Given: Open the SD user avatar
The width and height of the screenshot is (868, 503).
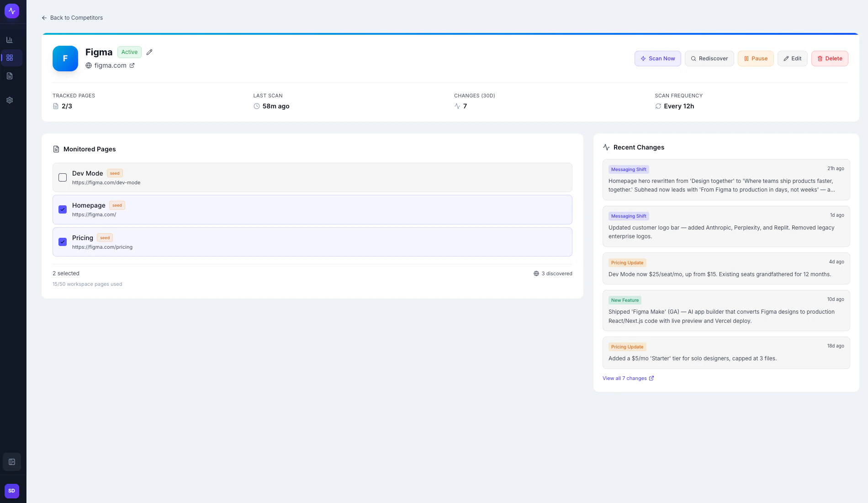Looking at the screenshot, I should [12, 491].
